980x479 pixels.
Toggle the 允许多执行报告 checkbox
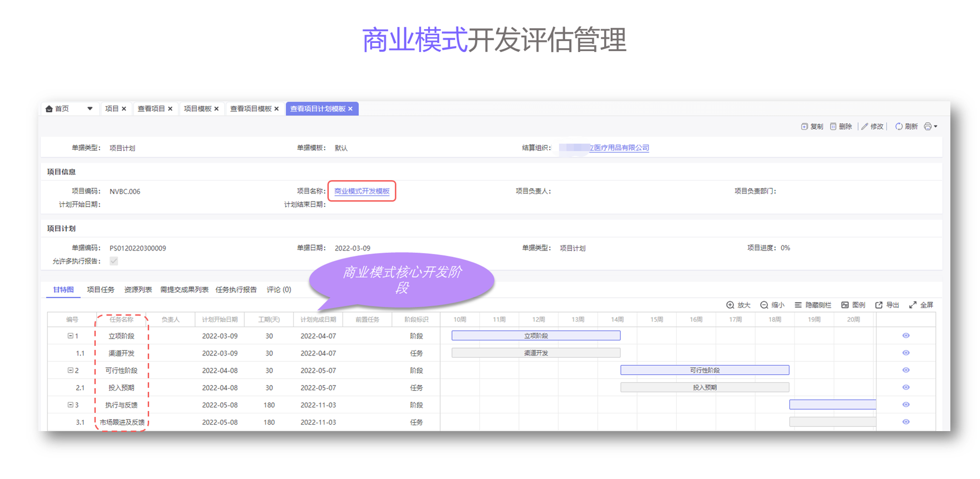[x=114, y=261]
